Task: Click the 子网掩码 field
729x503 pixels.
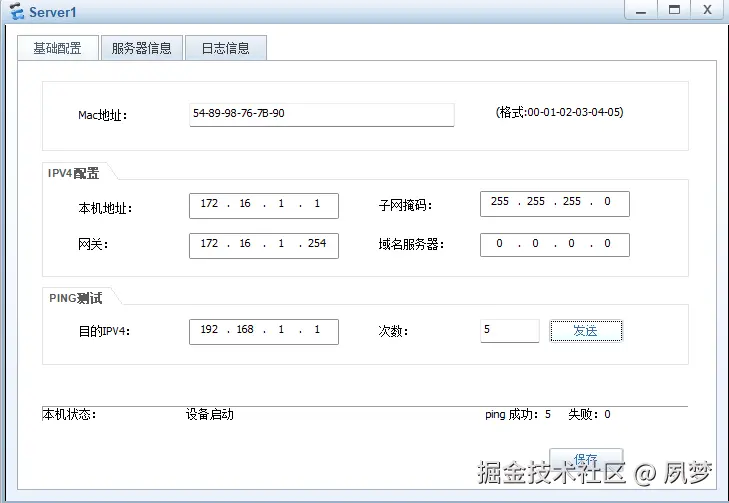Action: 555,204
